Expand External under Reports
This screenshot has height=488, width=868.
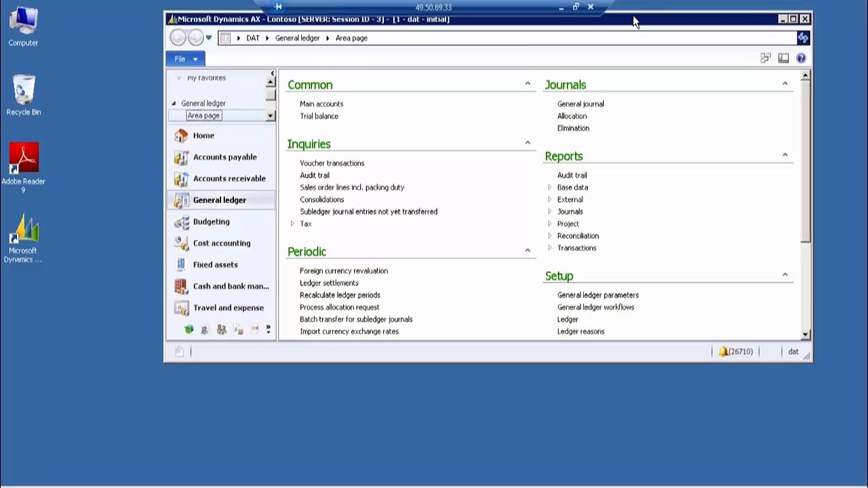550,199
